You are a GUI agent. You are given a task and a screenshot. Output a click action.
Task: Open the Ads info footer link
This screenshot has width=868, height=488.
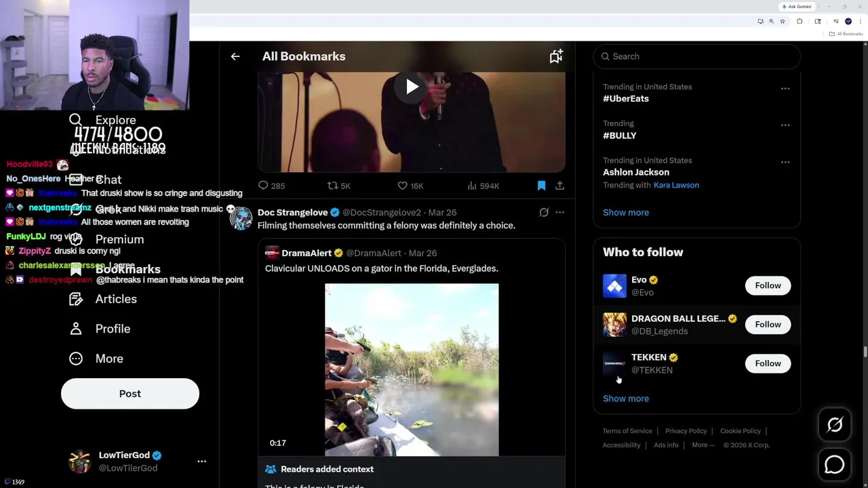pyautogui.click(x=666, y=445)
